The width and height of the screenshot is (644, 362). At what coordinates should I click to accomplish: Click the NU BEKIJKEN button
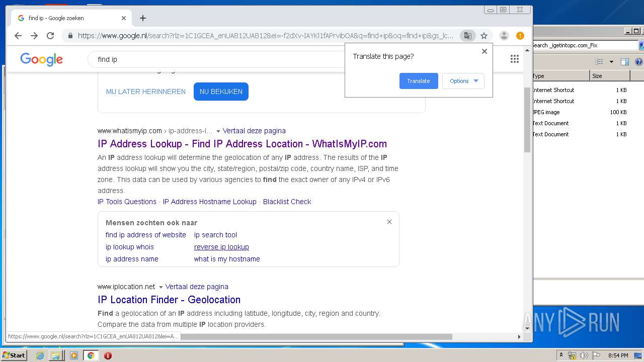tap(221, 92)
